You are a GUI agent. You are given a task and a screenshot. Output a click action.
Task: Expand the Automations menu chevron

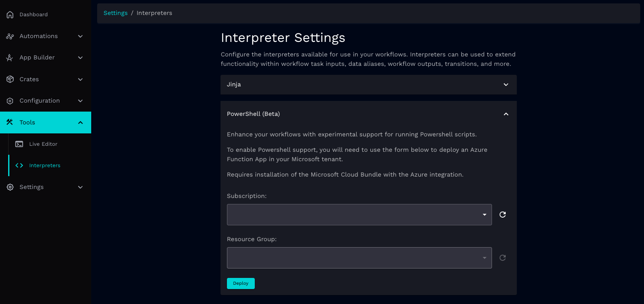click(x=80, y=36)
